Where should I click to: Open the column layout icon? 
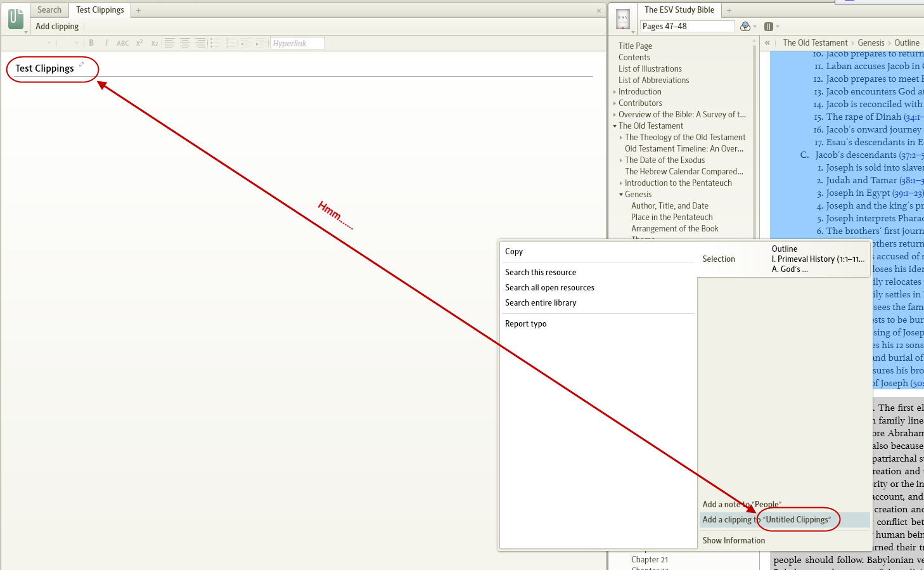tap(769, 27)
